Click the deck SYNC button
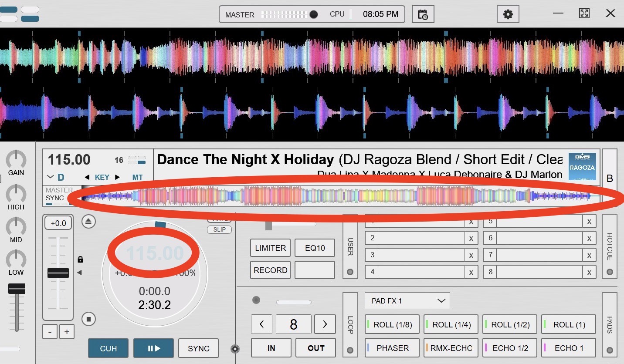 (x=199, y=348)
